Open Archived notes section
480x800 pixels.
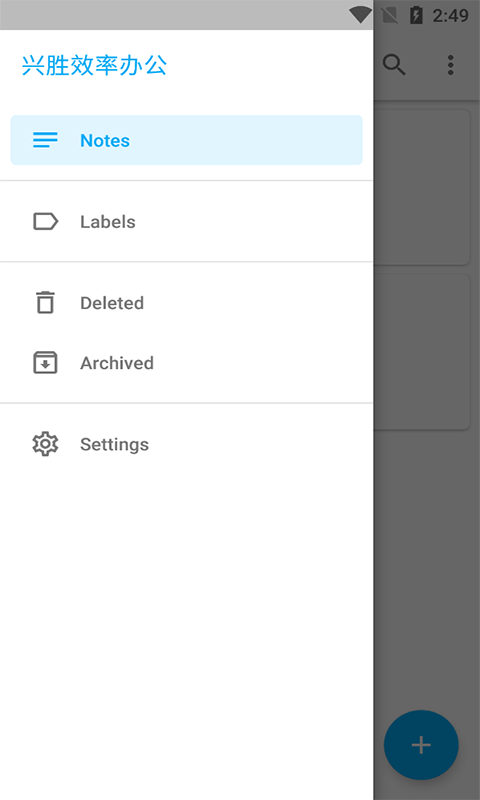(x=187, y=363)
